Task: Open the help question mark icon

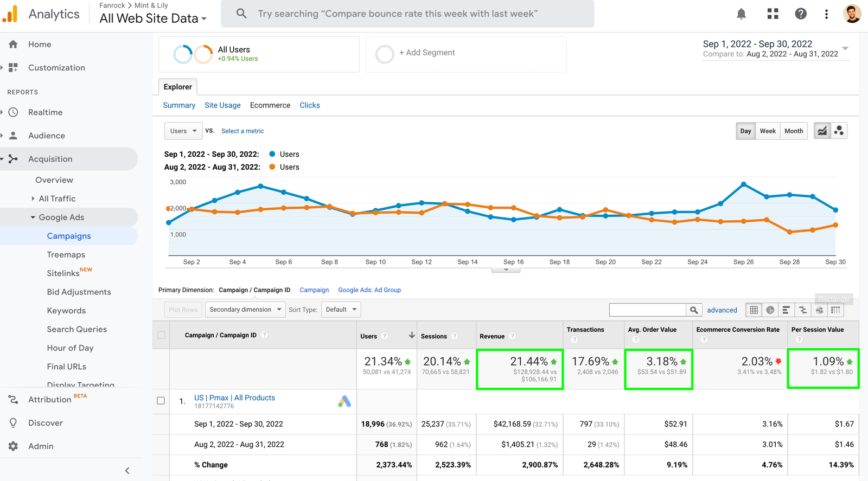Action: tap(800, 14)
